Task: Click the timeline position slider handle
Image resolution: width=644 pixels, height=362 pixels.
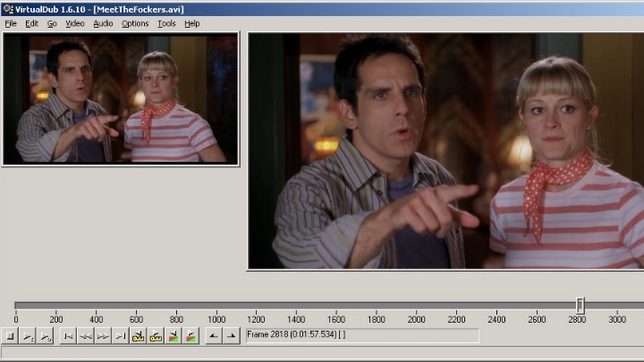Action: pos(580,306)
